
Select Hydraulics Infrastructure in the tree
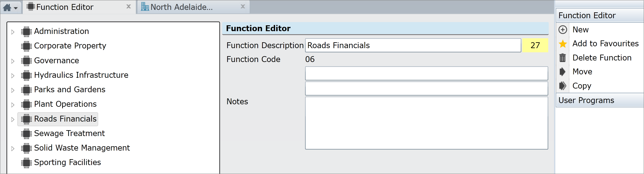(81, 75)
